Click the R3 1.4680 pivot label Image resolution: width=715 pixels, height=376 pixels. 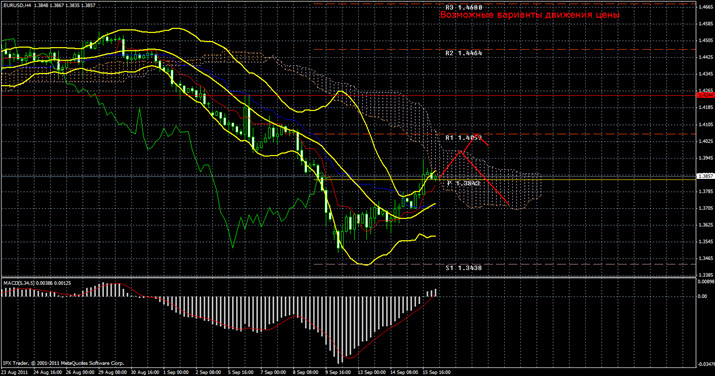click(464, 8)
